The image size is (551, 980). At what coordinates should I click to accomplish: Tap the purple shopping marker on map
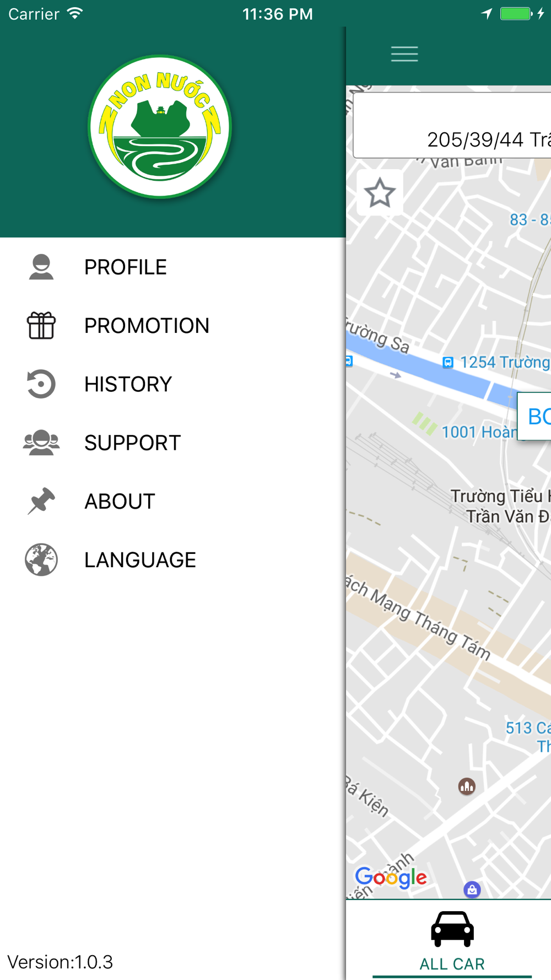pyautogui.click(x=472, y=889)
